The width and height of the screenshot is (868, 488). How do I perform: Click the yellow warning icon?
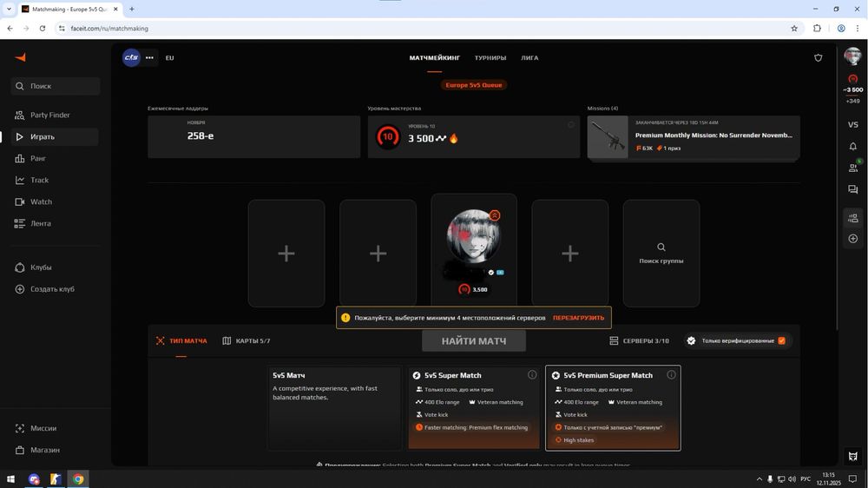pos(345,318)
